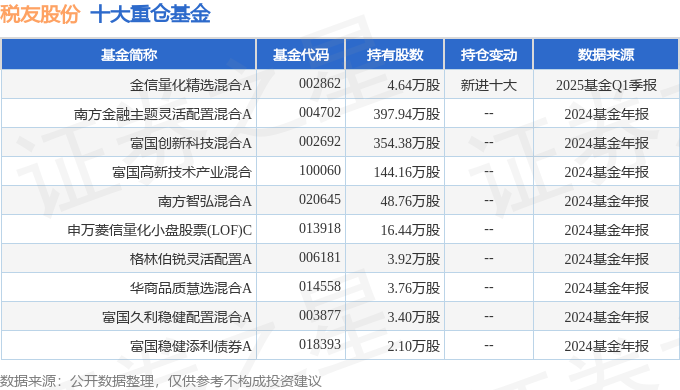Select fund 富国高新技术产业混合

click(x=182, y=172)
